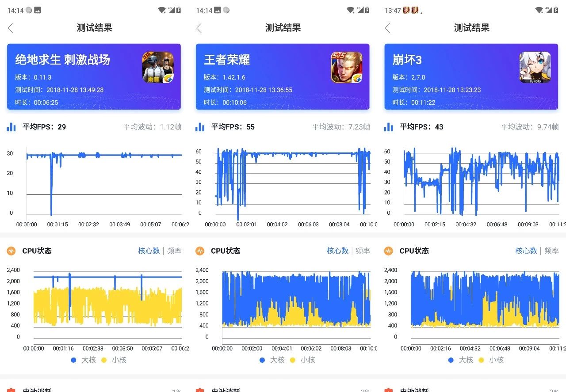
Task: Tap the bar chart icon beside 平均FPS：43
Action: (389, 127)
